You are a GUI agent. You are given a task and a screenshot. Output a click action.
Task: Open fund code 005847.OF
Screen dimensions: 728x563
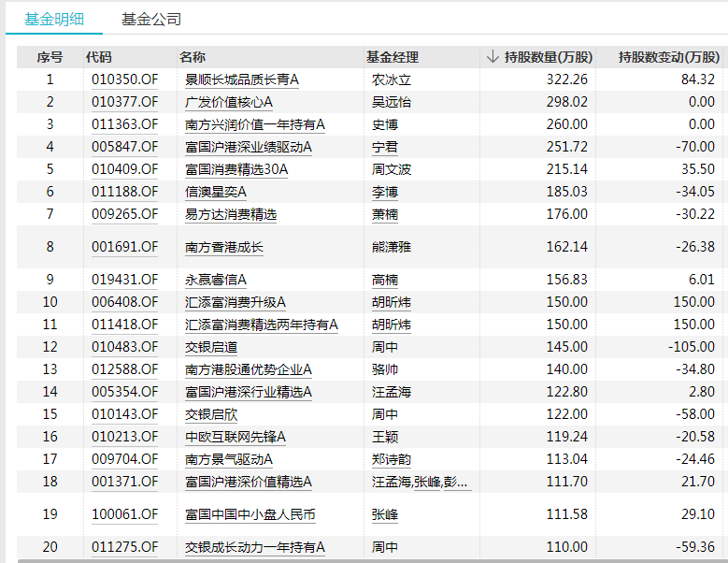click(124, 146)
